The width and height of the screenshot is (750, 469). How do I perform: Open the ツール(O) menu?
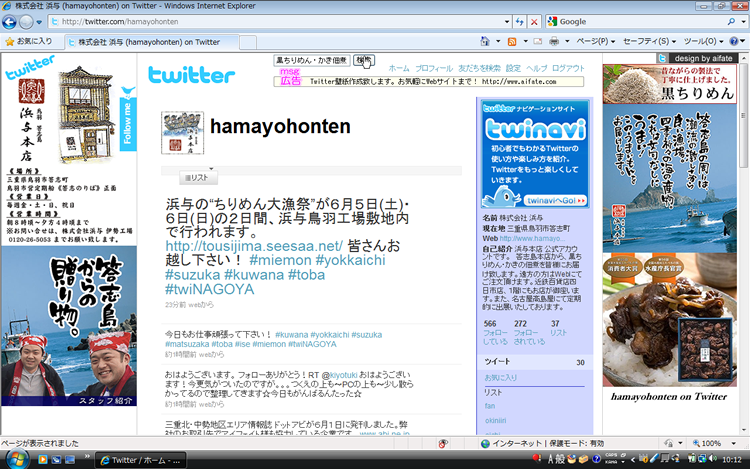point(703,42)
